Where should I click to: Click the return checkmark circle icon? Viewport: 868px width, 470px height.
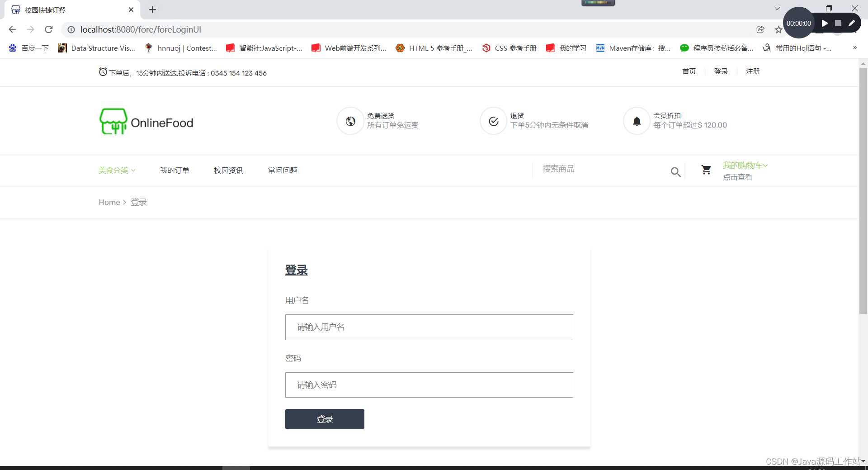pos(494,121)
